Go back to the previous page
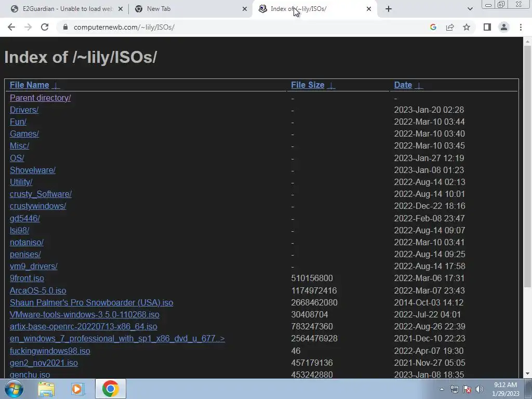 (11, 27)
